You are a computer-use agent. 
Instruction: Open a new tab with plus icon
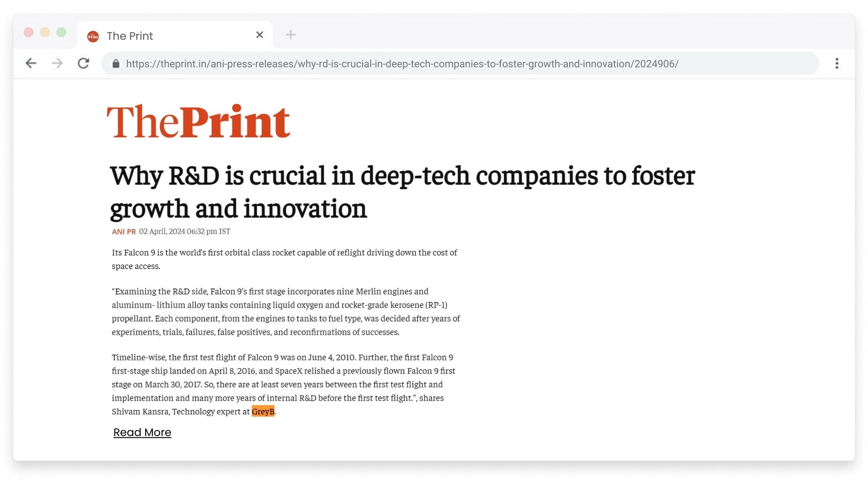tap(291, 35)
